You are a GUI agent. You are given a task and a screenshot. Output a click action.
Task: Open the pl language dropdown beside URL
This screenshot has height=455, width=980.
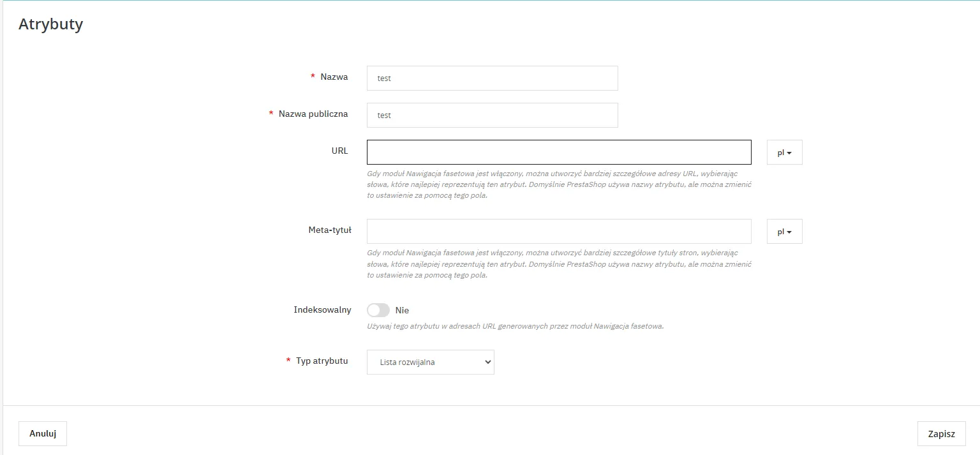(784, 153)
